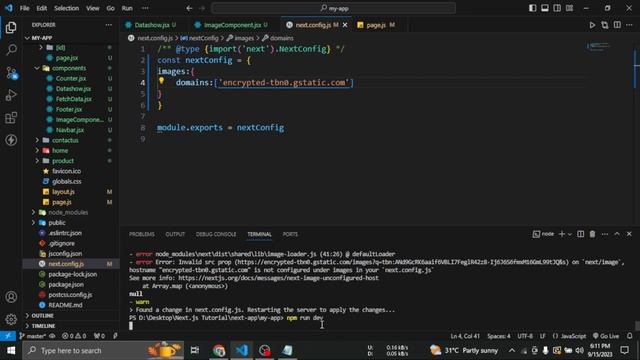Kill the terminal with the trash icon
The image size is (640, 360).
[x=592, y=234]
